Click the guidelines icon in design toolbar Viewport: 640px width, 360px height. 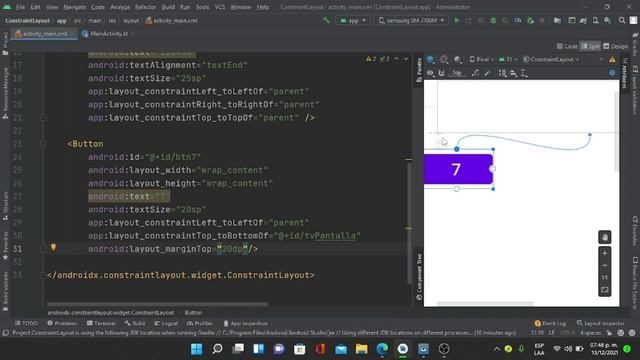(x=524, y=73)
